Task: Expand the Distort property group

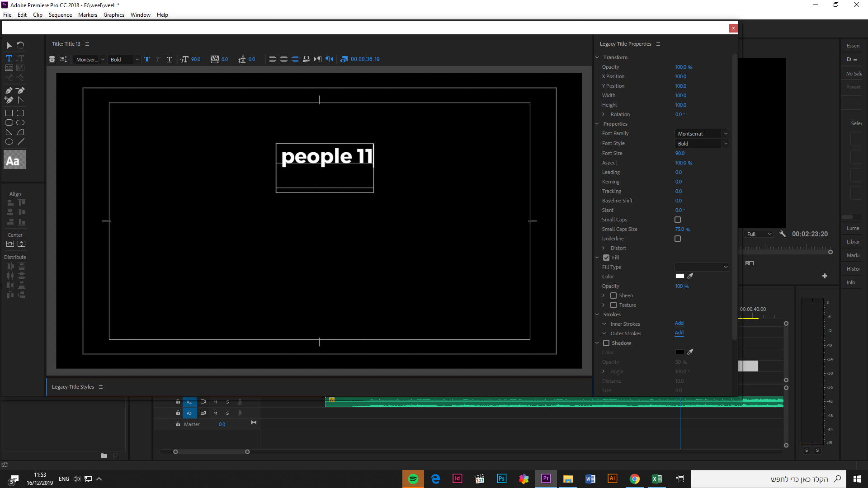Action: click(x=604, y=248)
